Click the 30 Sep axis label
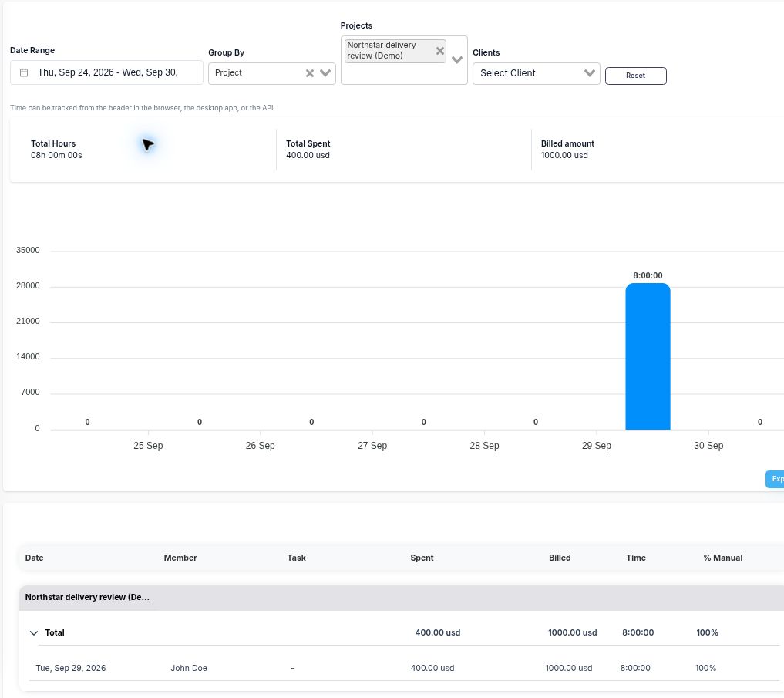Image resolution: width=784 pixels, height=698 pixels. [708, 445]
